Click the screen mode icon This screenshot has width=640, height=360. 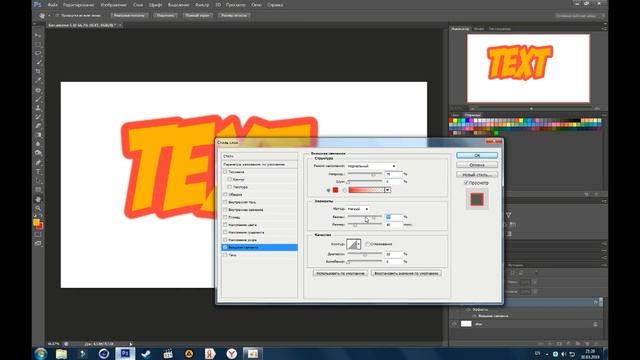coord(38,243)
